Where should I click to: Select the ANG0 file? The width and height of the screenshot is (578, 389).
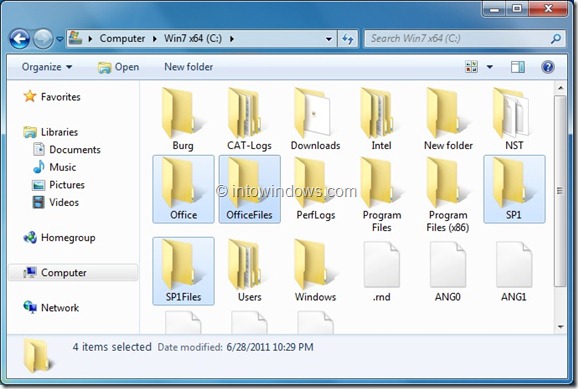click(x=448, y=271)
